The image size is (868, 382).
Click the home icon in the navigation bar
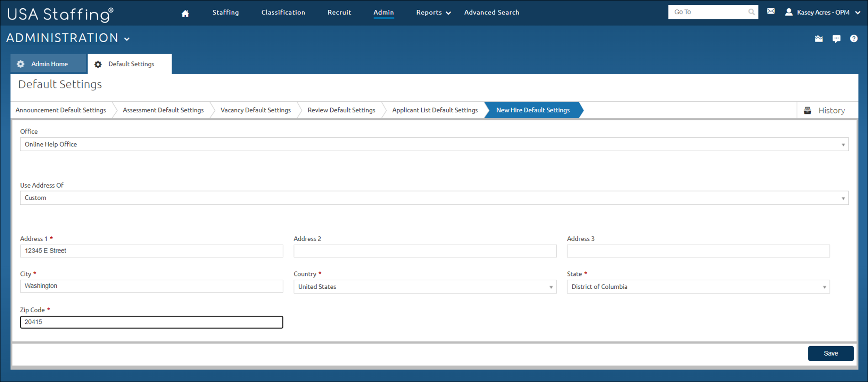[185, 12]
